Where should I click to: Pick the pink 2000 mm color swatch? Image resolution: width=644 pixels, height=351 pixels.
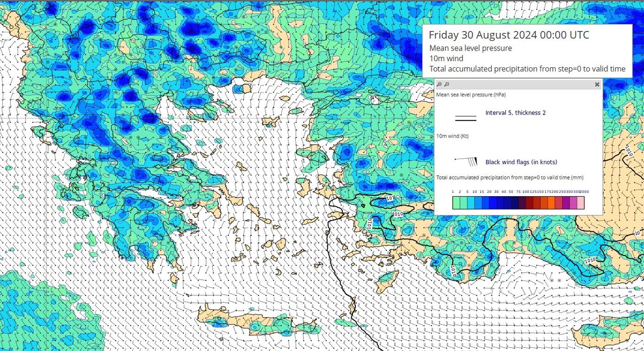click(581, 203)
